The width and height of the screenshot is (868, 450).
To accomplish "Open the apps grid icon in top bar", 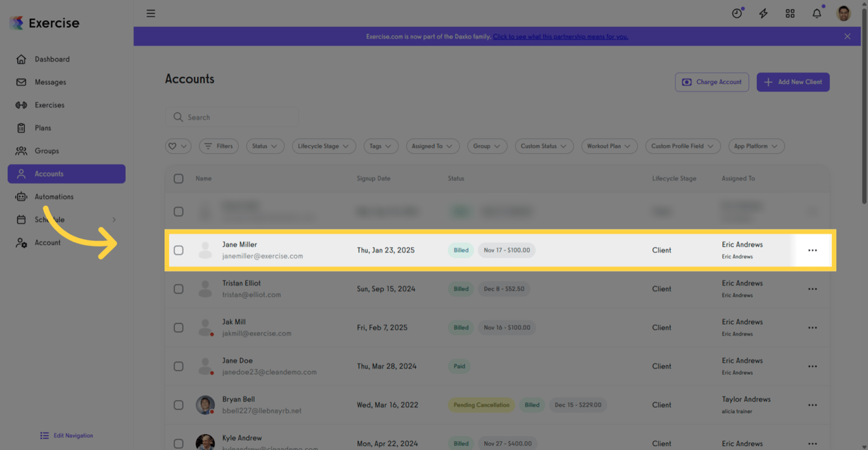I will [790, 13].
